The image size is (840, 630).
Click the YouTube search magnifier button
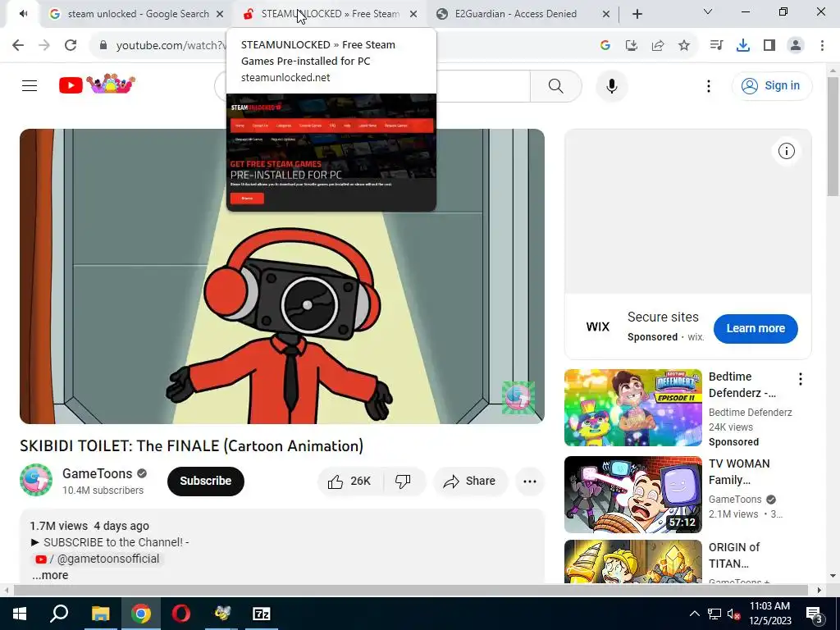pyautogui.click(x=555, y=85)
